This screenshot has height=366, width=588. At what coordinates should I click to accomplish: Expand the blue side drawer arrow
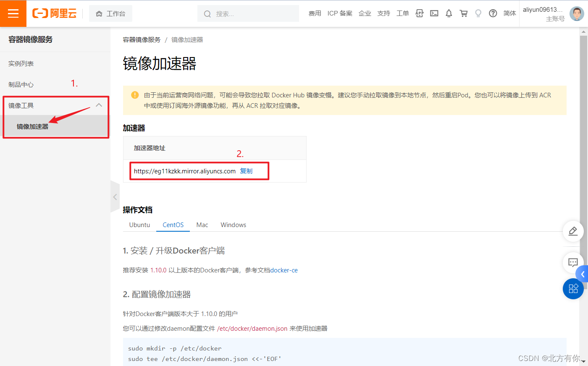point(582,274)
